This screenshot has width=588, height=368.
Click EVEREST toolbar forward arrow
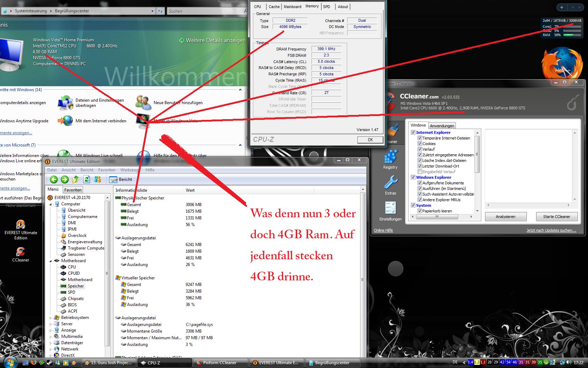pos(65,179)
